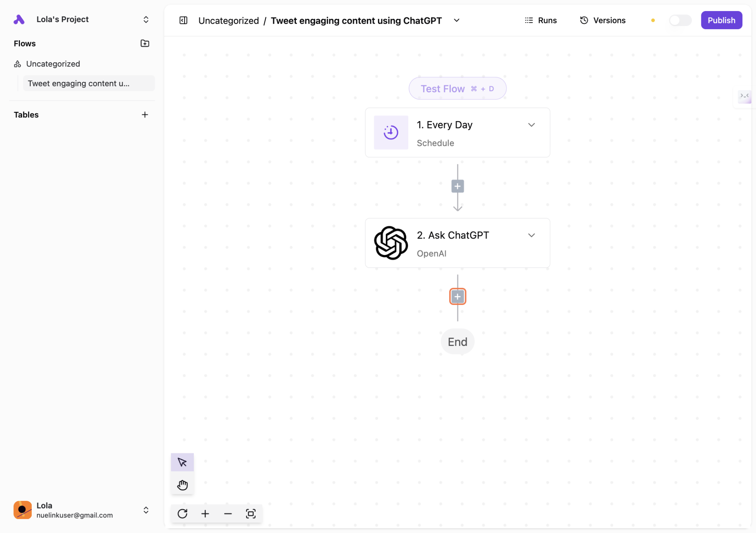Click the sidebar collapse panel icon
The image size is (756, 533).
[183, 20]
